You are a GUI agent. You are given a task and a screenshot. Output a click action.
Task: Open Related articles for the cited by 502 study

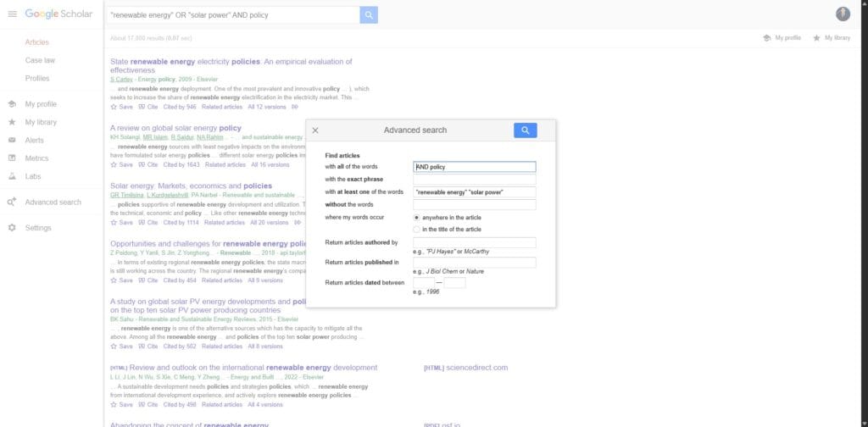point(222,347)
